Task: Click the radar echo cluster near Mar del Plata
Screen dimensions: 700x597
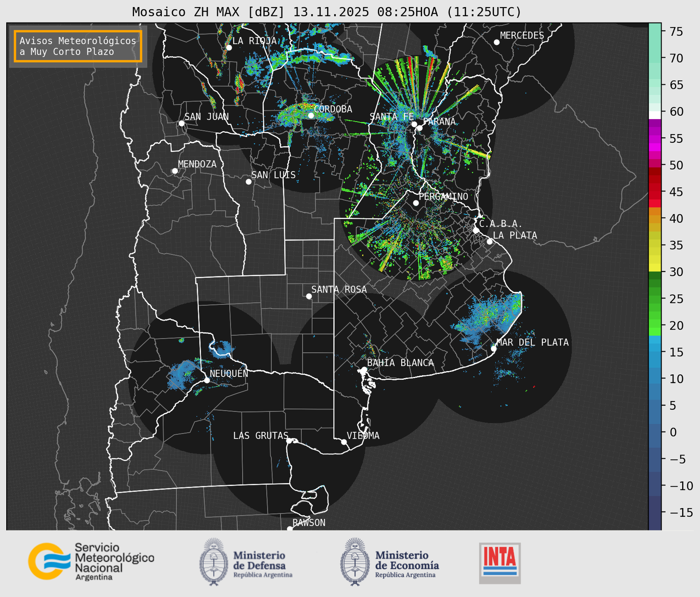Action: click(488, 320)
